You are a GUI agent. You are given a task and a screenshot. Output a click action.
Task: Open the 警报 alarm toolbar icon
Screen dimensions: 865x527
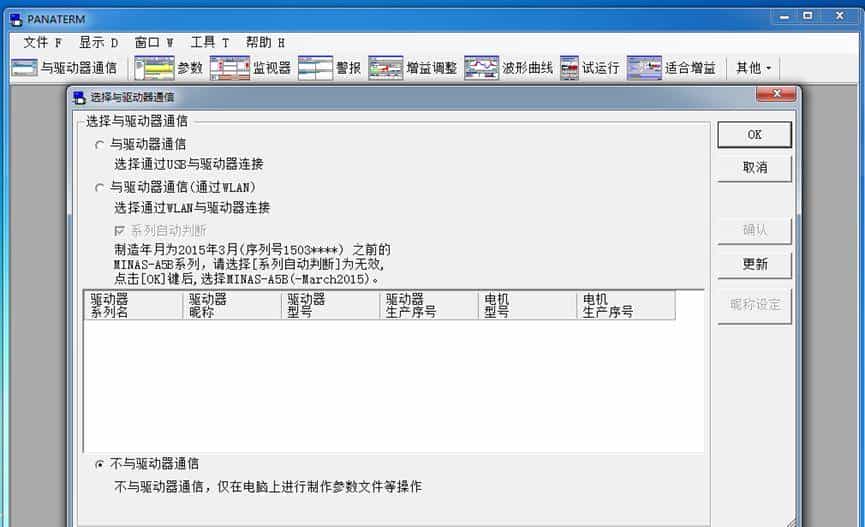tap(316, 68)
